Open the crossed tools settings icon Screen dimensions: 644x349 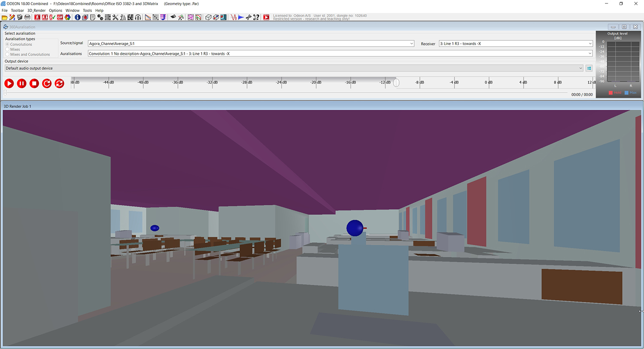115,17
